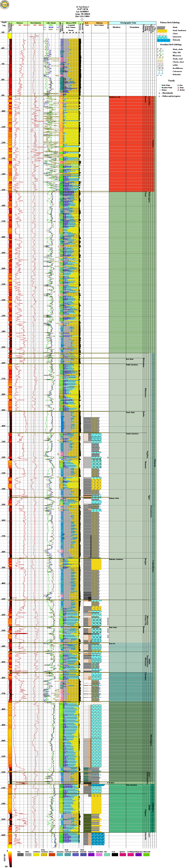
Task: Click the 'Dual Induction' track header
Action: coord(35,23)
